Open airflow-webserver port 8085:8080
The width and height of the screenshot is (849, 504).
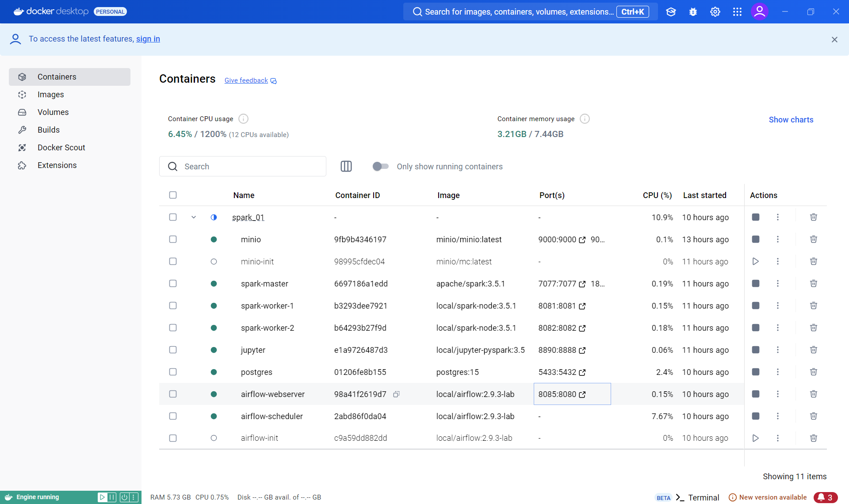pyautogui.click(x=582, y=394)
